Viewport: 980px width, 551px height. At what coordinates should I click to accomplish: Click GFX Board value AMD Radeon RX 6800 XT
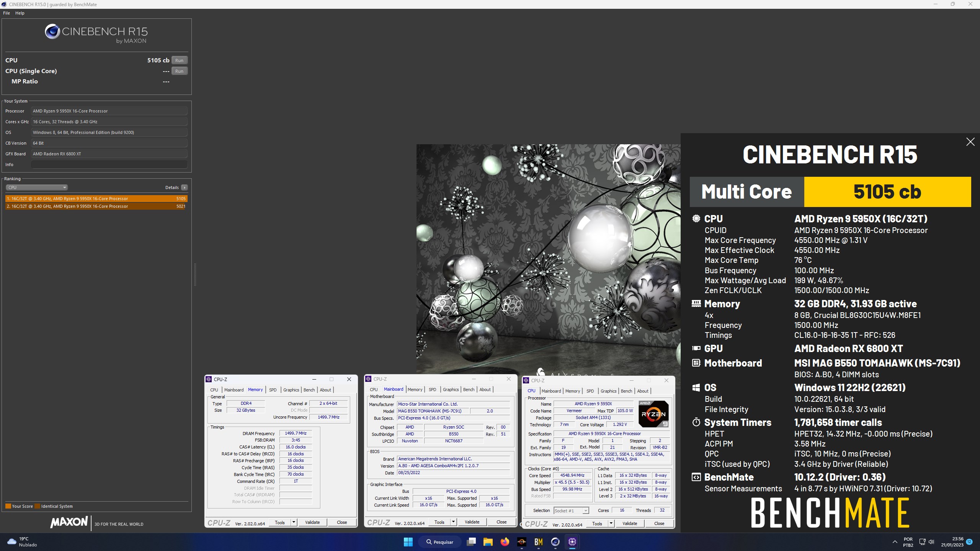109,154
